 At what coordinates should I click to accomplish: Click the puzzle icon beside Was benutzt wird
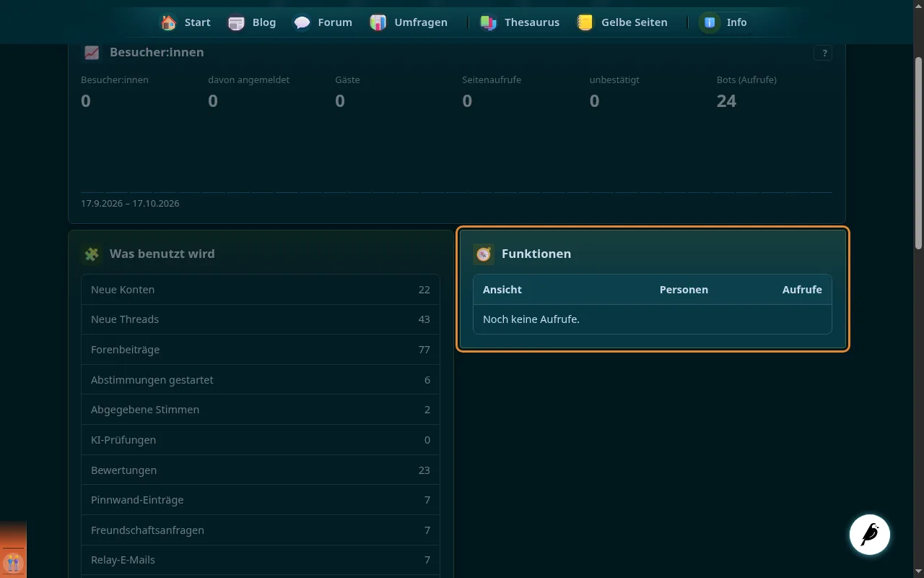pos(92,254)
